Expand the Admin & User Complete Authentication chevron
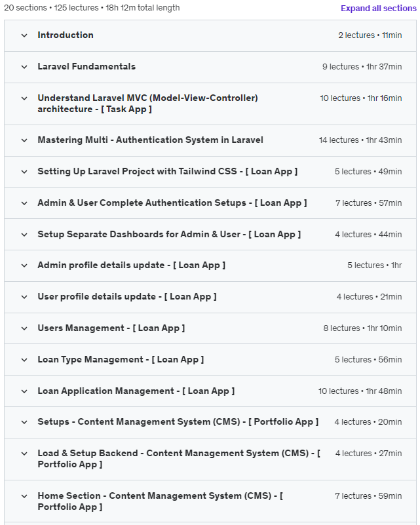Viewport: 420px width, 525px height. (x=24, y=203)
